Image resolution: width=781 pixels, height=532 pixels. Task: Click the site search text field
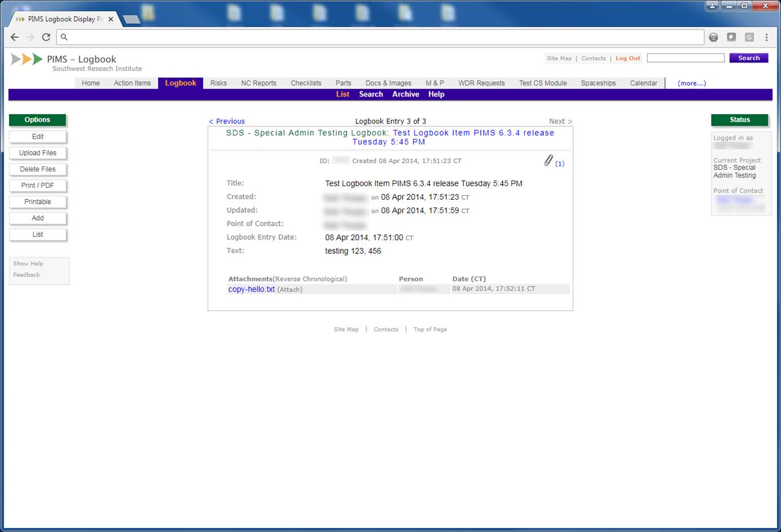(x=685, y=58)
